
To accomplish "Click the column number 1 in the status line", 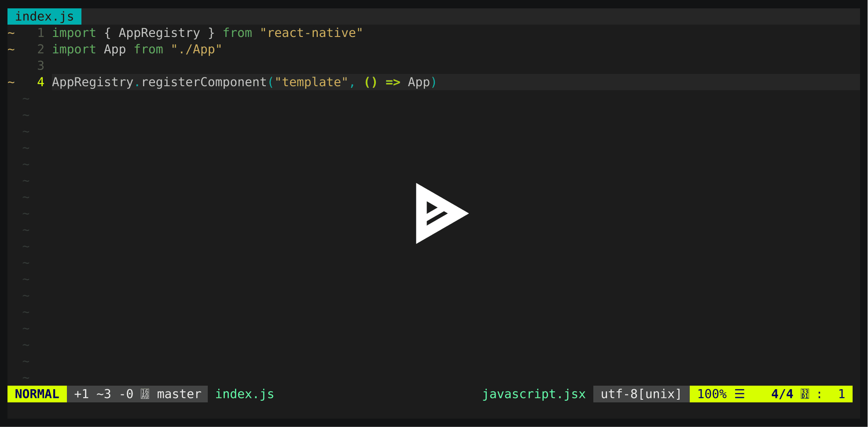I will point(842,394).
